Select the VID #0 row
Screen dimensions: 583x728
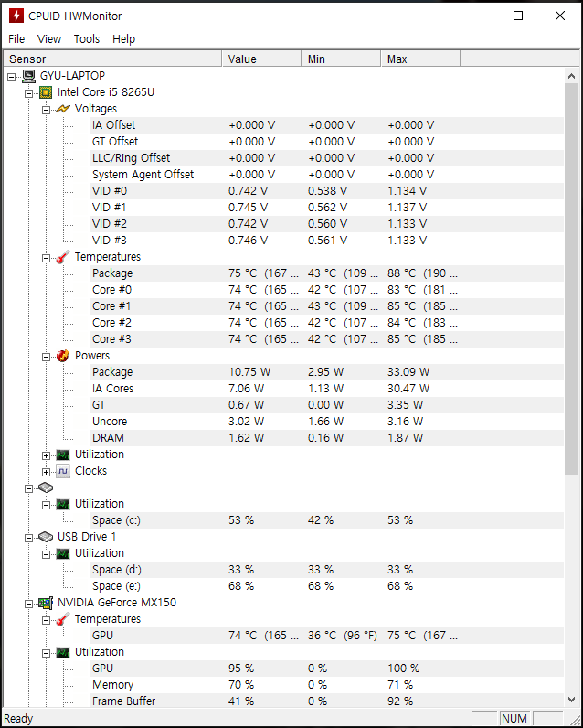[327, 191]
